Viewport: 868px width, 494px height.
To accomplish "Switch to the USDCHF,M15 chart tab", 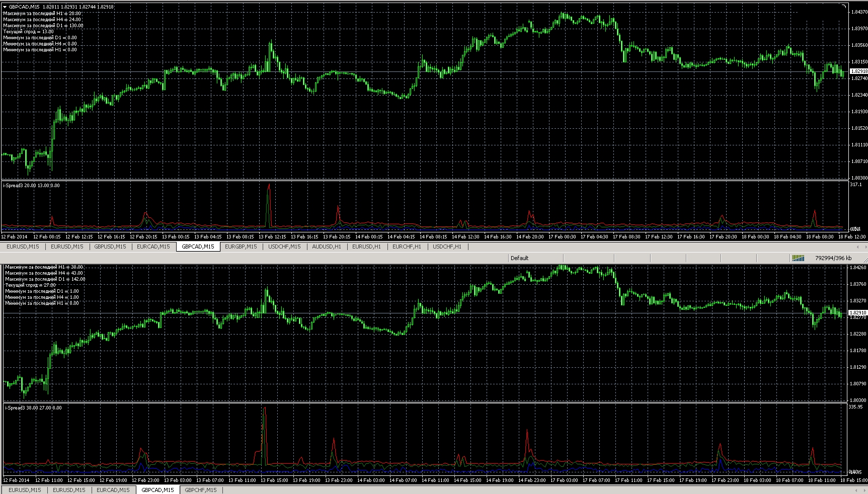I will click(x=284, y=246).
